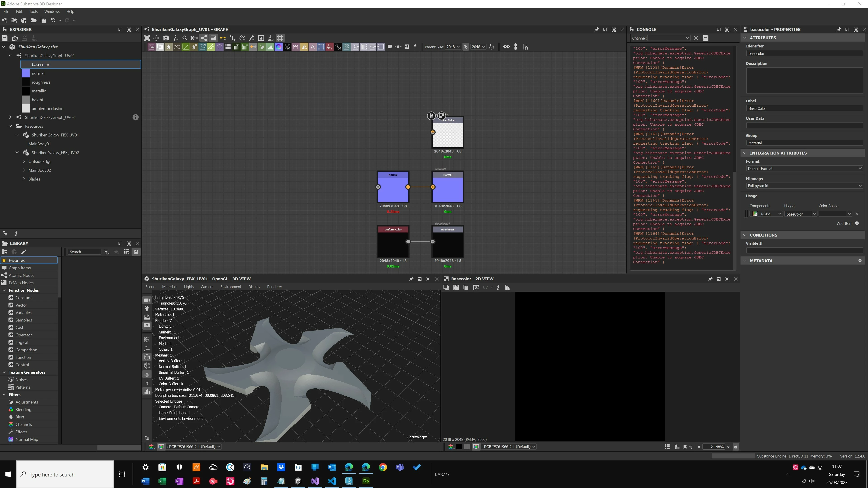
Task: Save bitmap icon in 2D view
Action: (x=456, y=287)
